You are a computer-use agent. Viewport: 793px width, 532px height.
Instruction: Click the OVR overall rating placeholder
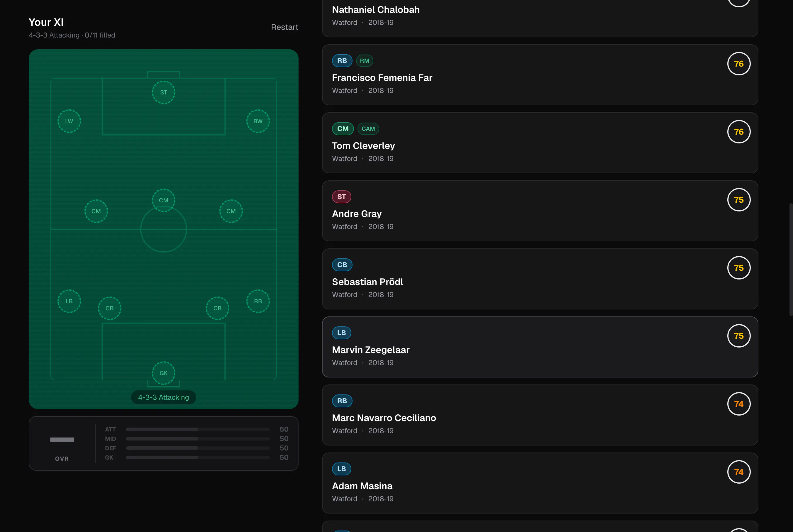pos(62,440)
